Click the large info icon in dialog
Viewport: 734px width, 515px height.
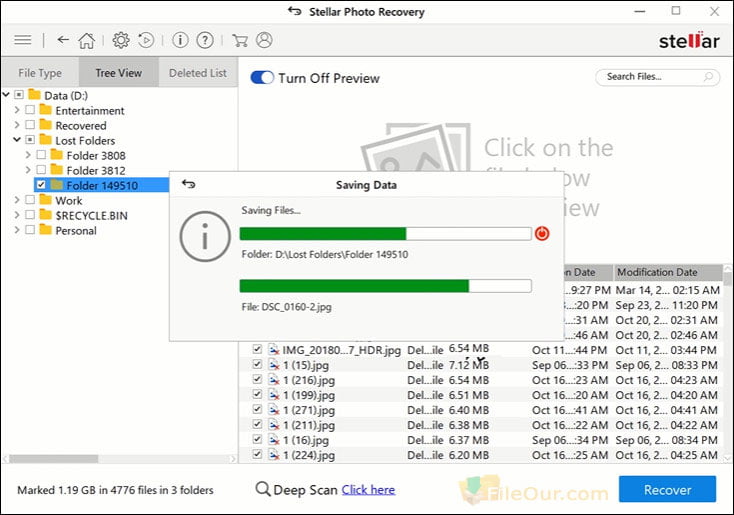(205, 236)
